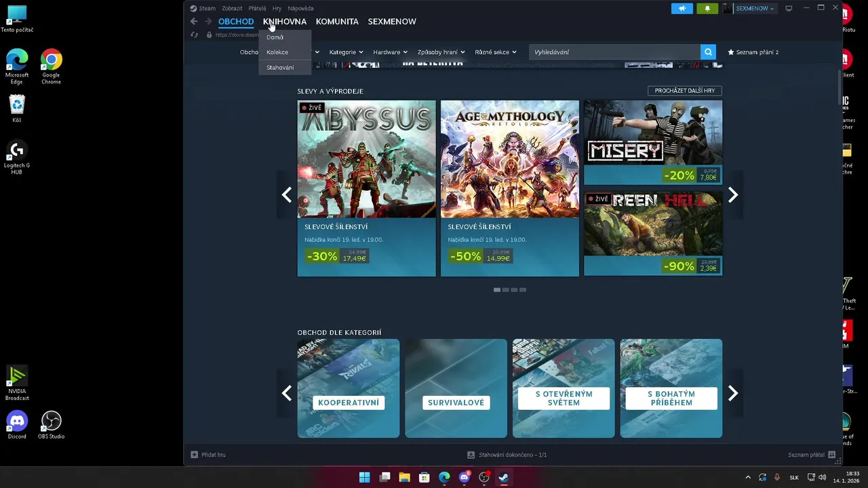Show next sale carousel items arrow
This screenshot has width=868, height=488.
click(733, 195)
